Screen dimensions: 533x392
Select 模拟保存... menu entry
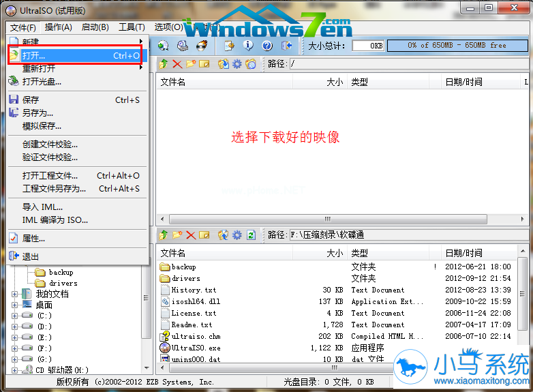point(77,126)
